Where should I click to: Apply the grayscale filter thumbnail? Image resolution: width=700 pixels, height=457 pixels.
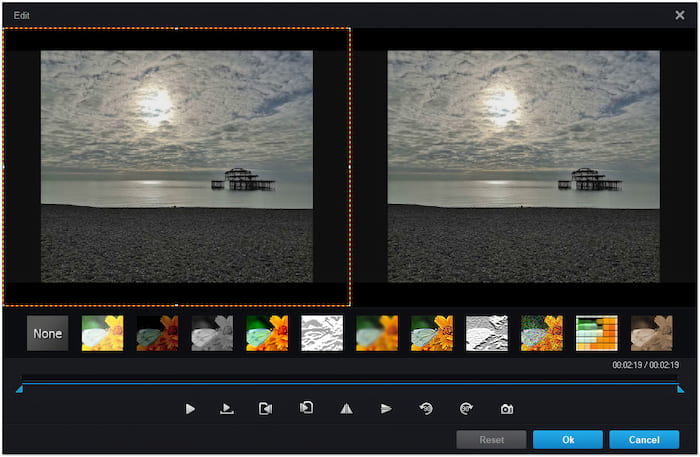[212, 333]
